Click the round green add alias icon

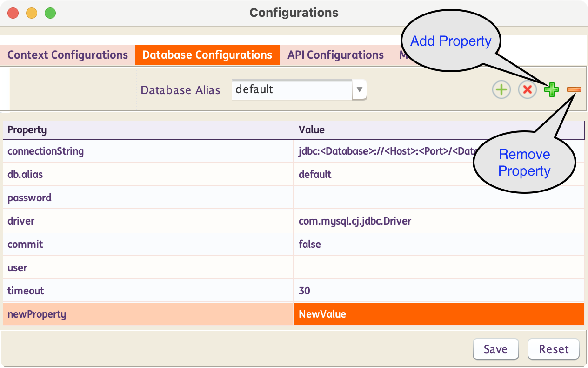[501, 89]
